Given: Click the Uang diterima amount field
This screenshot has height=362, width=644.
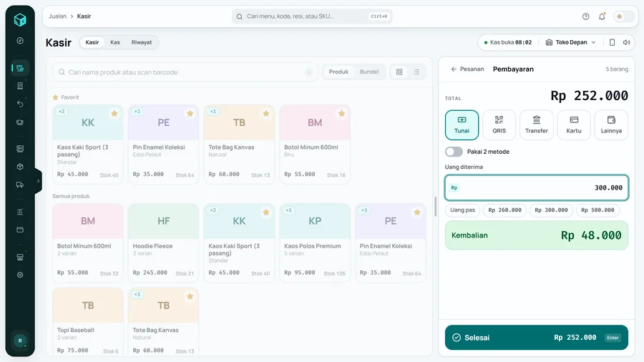Looking at the screenshot, I should coord(537,187).
